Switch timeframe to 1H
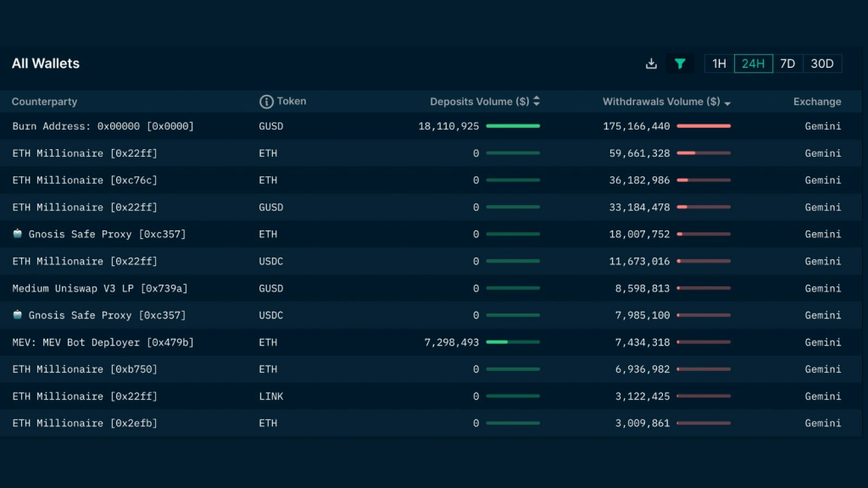 (719, 64)
